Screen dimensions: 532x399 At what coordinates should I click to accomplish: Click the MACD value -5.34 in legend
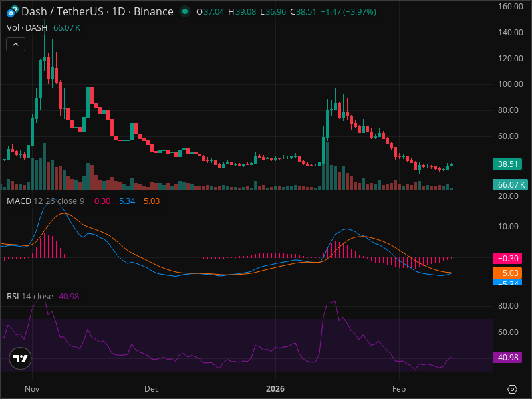(x=125, y=201)
